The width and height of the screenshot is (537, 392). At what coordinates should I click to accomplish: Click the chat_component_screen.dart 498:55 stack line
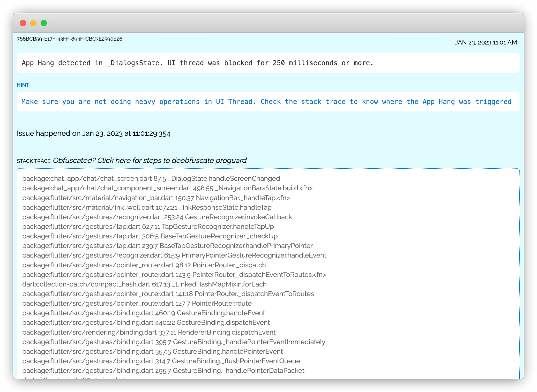[167, 188]
